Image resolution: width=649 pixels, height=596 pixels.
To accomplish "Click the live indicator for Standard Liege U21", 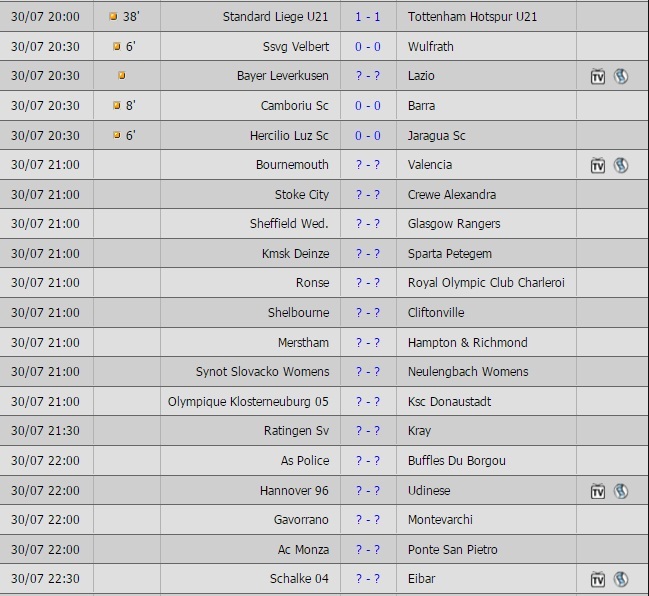I will point(113,17).
